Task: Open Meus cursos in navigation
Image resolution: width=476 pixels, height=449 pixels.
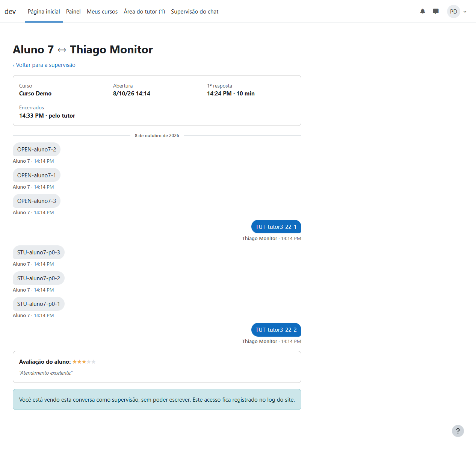Action: tap(102, 12)
